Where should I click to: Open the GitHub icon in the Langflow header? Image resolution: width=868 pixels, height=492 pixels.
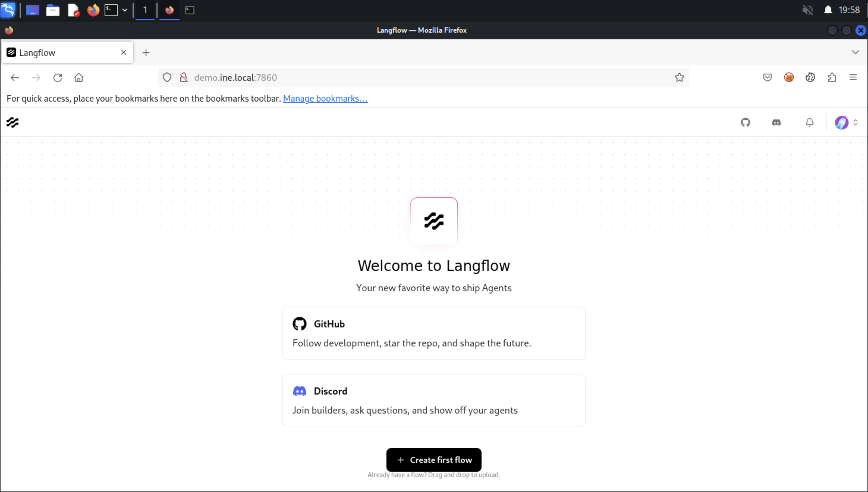pyautogui.click(x=745, y=122)
